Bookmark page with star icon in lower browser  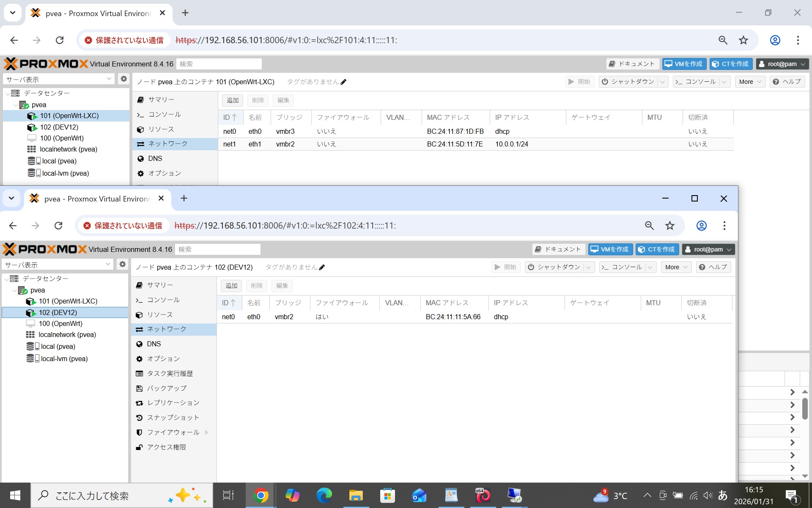669,226
